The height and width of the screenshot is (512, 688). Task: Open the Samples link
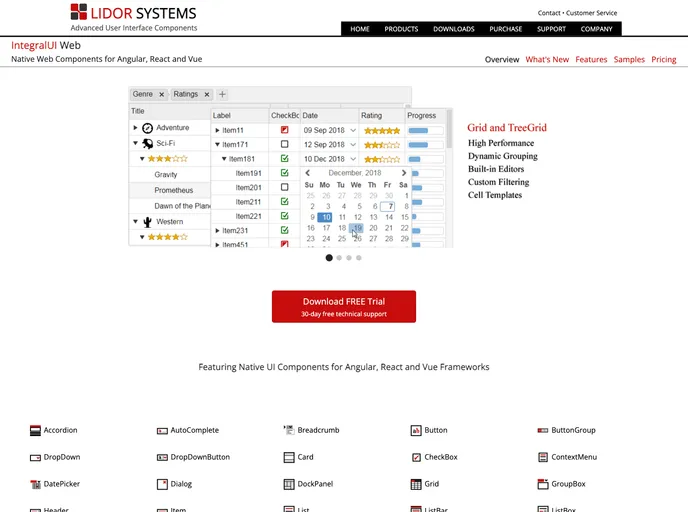[629, 60]
